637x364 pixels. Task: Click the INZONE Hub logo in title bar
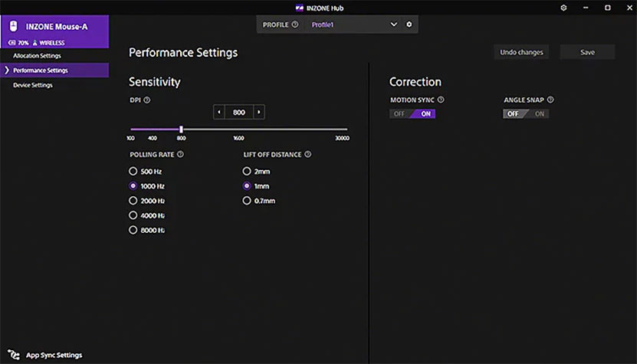[x=300, y=8]
